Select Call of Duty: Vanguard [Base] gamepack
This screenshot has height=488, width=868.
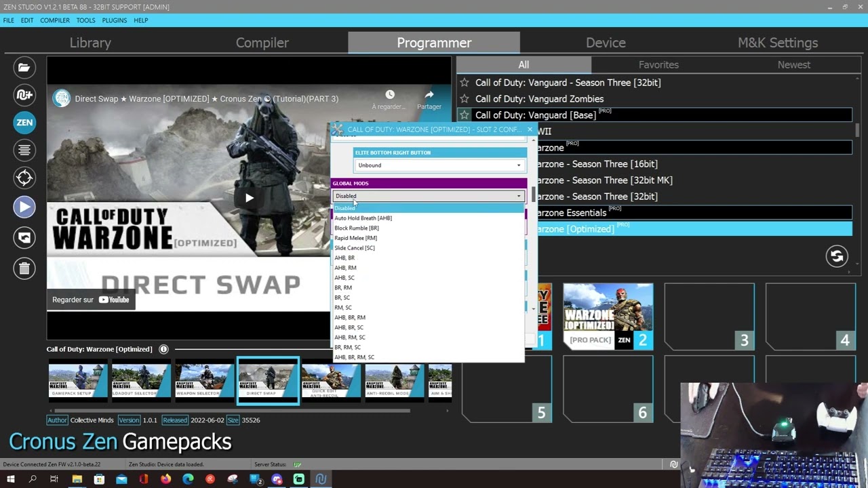click(655, 115)
